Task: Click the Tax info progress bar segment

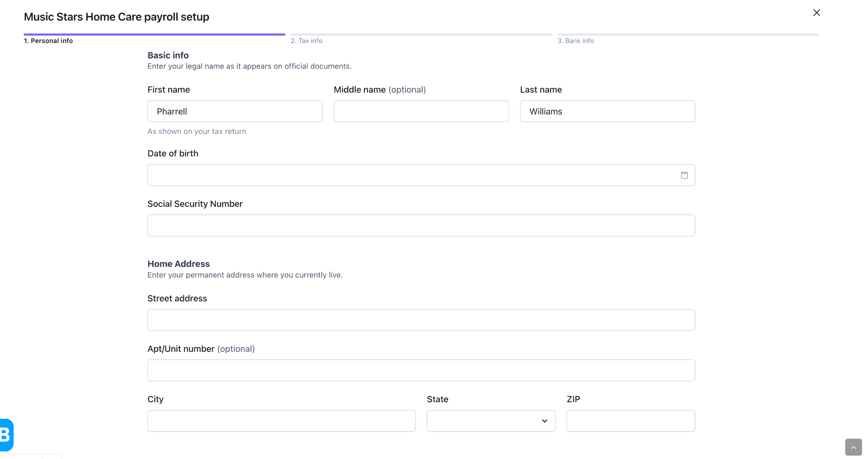Action: 421,34
